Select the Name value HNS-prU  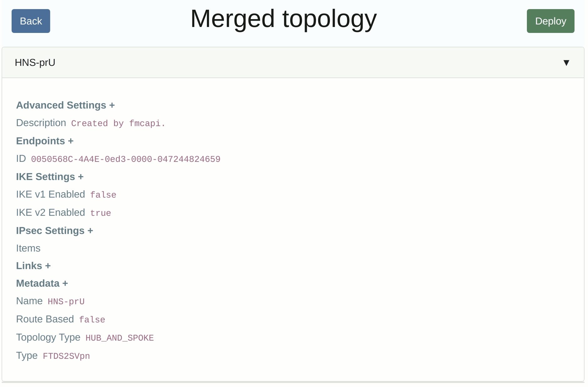[66, 301]
